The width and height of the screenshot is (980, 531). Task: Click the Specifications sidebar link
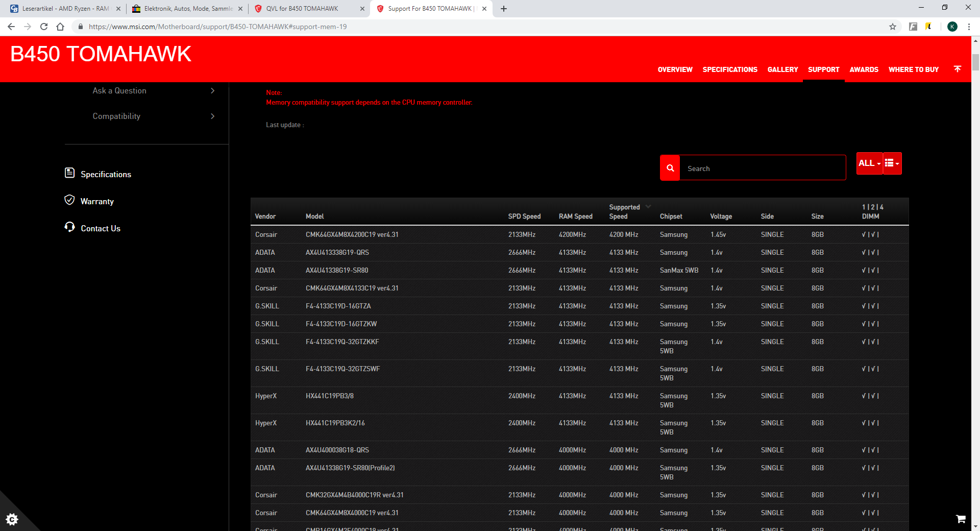click(106, 174)
